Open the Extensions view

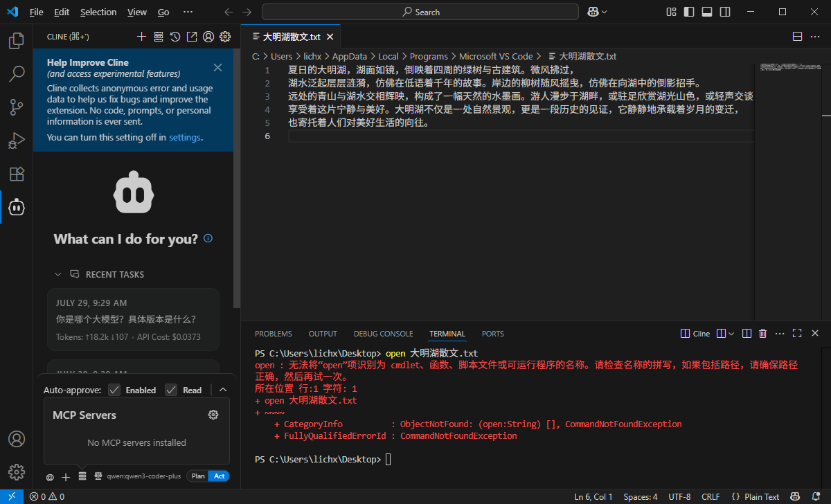tap(16, 174)
